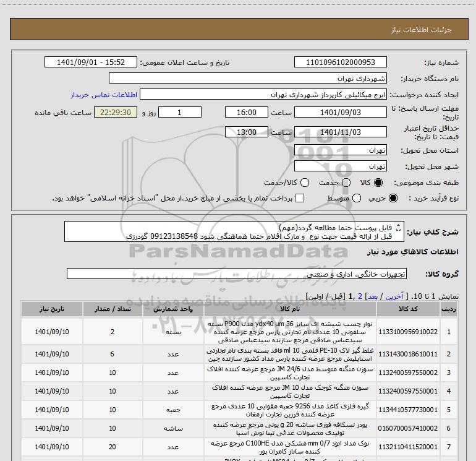Click the نوار چسب شیشه ای item name

tap(290, 332)
